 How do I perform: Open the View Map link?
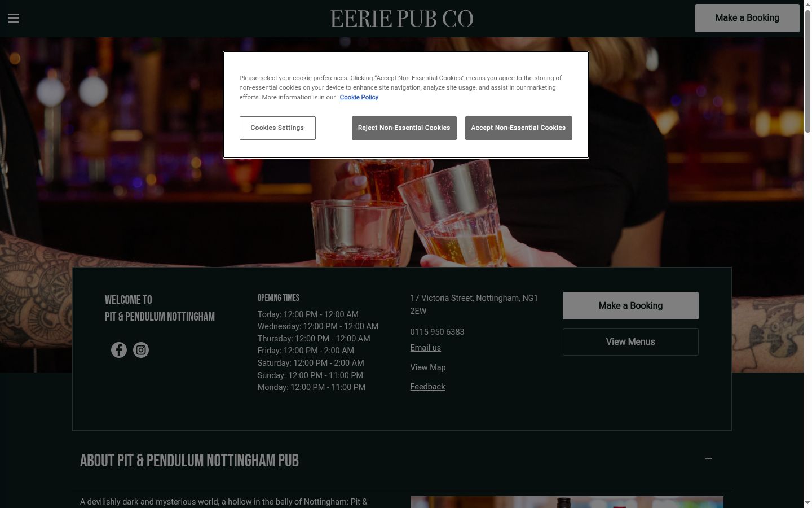(x=428, y=367)
